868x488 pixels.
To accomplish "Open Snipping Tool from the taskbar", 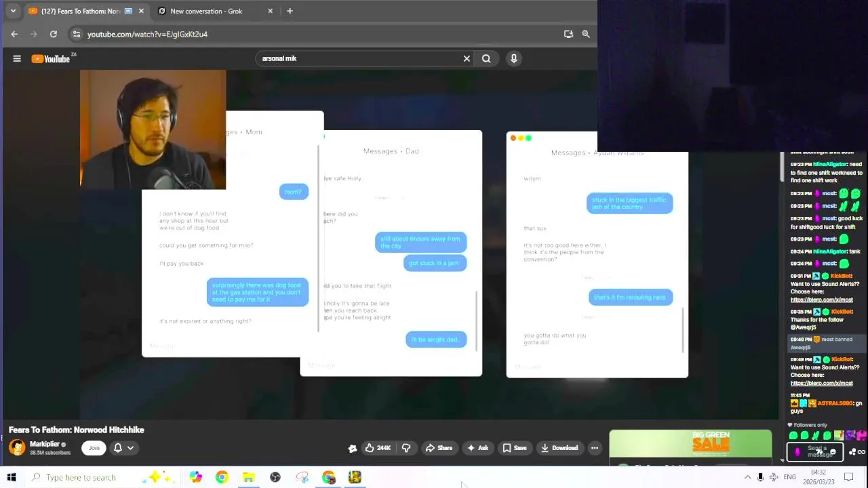I will point(302,477).
